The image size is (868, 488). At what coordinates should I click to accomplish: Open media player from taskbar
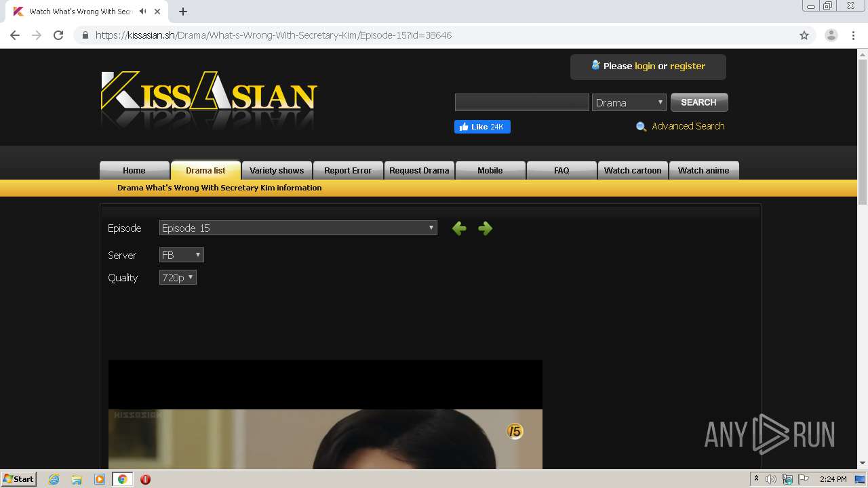pyautogui.click(x=100, y=479)
